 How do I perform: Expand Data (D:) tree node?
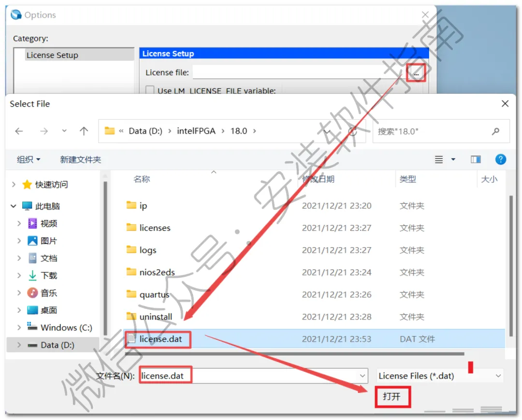pos(19,345)
